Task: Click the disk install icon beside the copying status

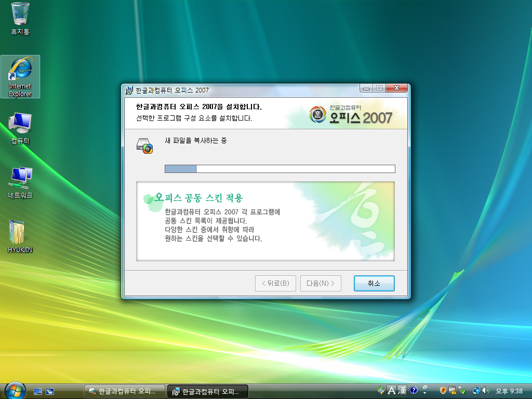Action: [x=144, y=145]
